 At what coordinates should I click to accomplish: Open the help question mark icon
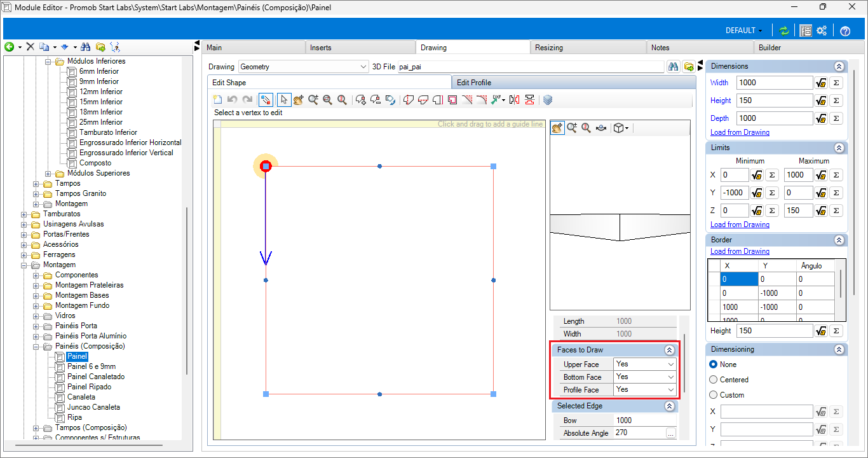[x=845, y=31]
